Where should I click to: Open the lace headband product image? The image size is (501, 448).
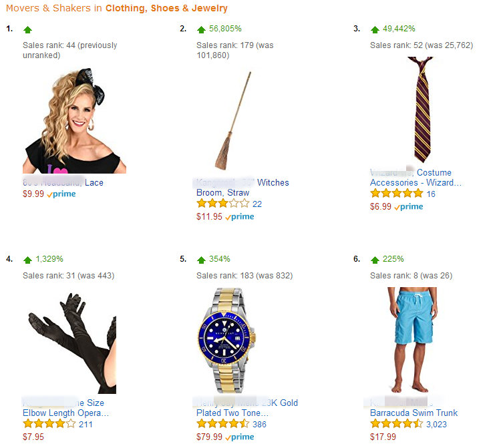(74, 121)
